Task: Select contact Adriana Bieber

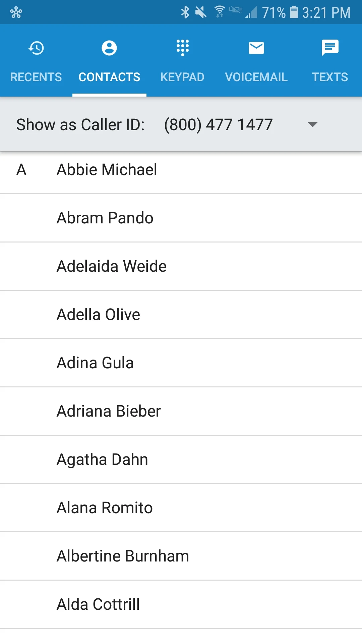Action: (x=181, y=411)
